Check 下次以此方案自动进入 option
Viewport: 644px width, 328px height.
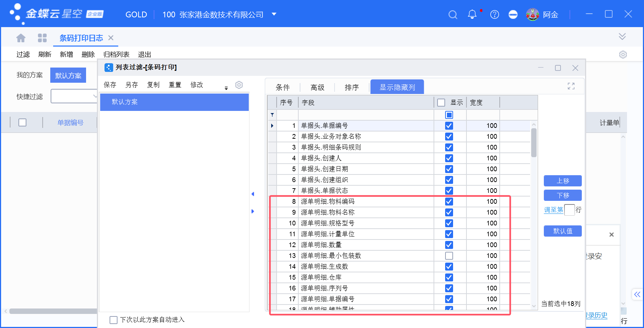(x=114, y=320)
